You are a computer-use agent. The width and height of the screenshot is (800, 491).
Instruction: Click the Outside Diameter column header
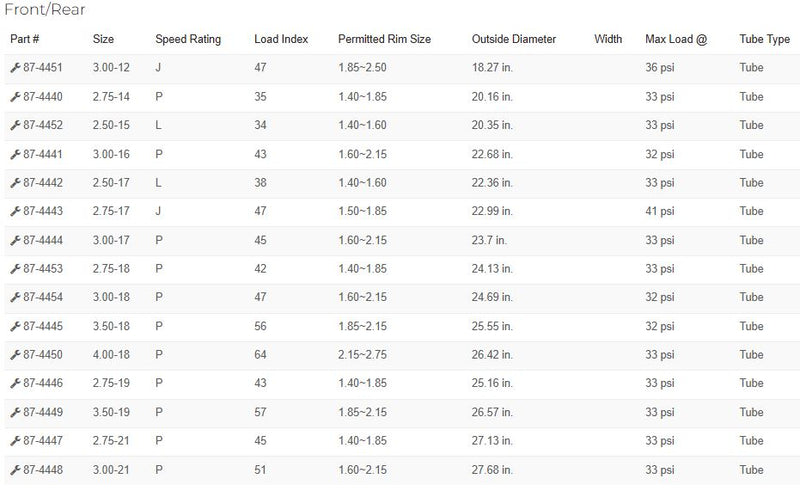coord(514,39)
